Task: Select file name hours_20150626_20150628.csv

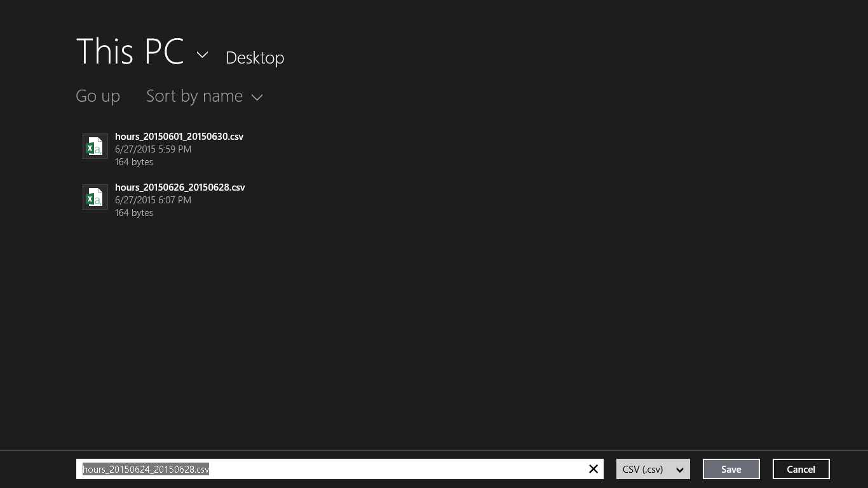Action: tap(180, 187)
